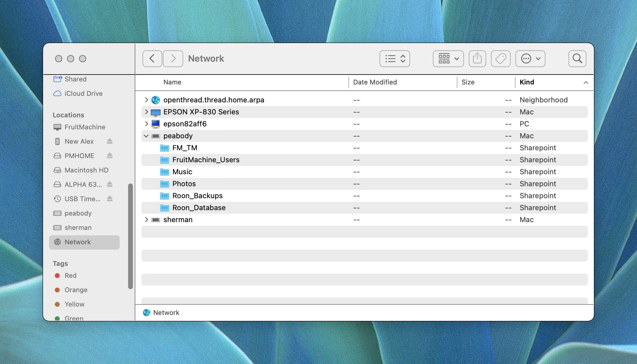Expand openthread.thread.home.arpa neighborhood

coord(146,100)
